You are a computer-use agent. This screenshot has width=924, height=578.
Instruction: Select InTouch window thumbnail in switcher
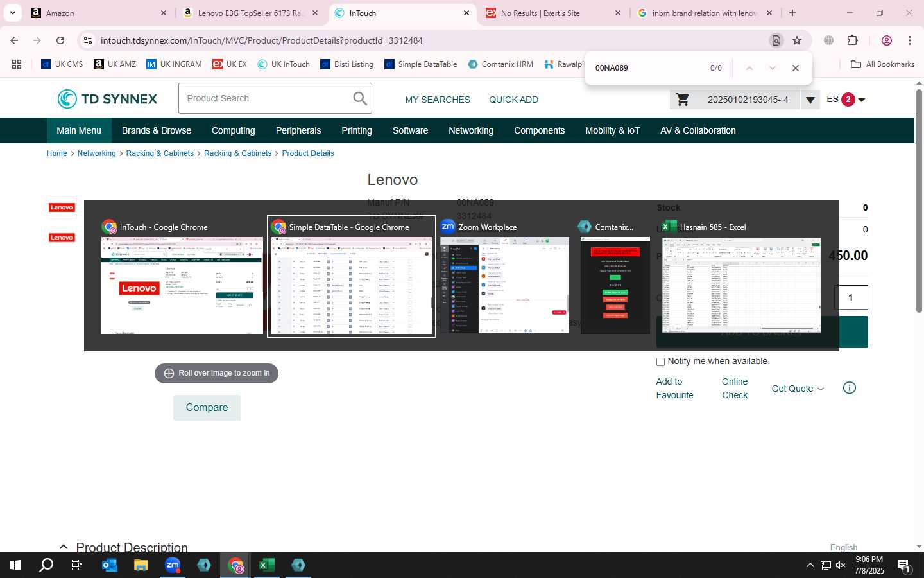click(x=182, y=285)
